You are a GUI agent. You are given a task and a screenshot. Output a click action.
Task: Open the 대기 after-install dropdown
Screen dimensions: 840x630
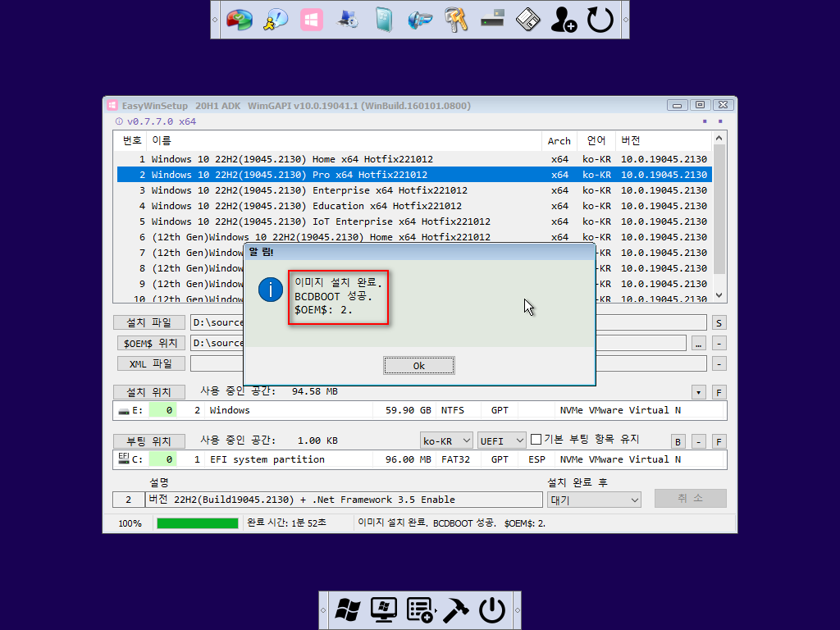(x=594, y=500)
